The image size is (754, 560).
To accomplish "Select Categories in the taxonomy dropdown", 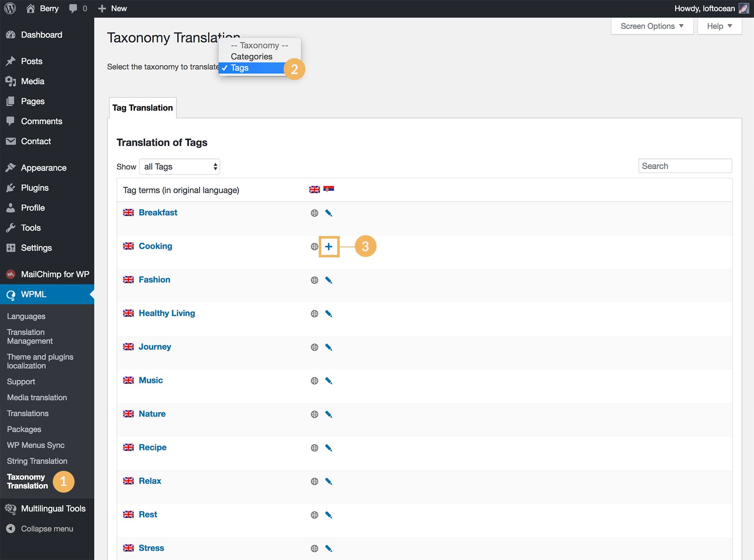I will pos(251,57).
